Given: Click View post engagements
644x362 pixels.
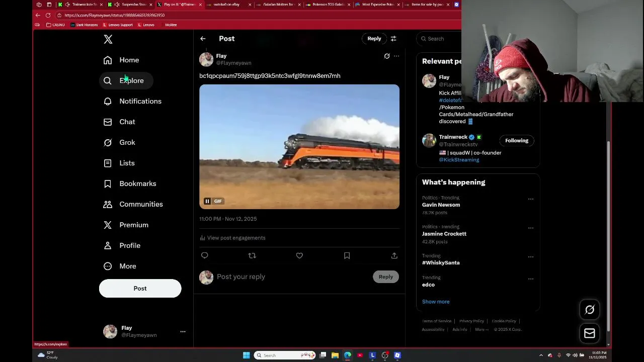Looking at the screenshot, I should (x=232, y=238).
